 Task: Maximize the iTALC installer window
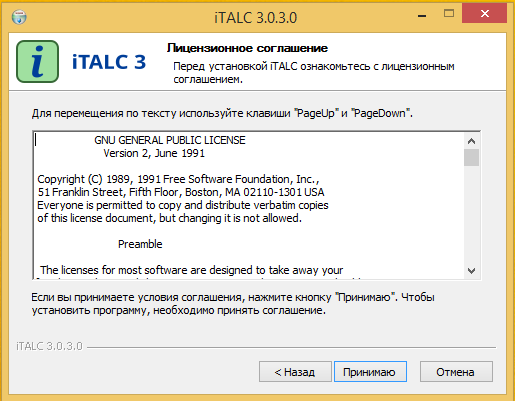[449, 14]
